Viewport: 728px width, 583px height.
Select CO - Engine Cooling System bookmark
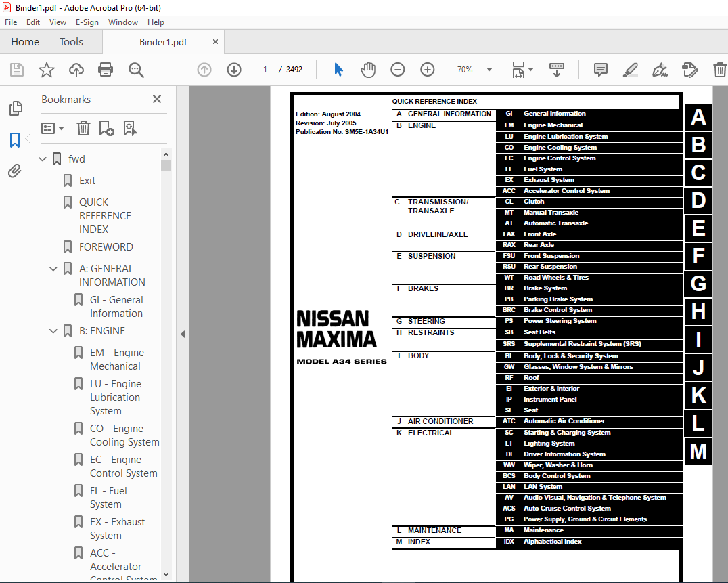pyautogui.click(x=124, y=435)
